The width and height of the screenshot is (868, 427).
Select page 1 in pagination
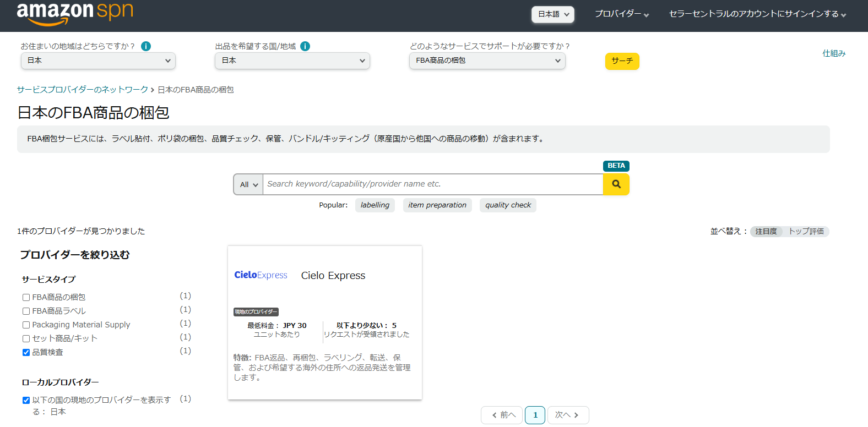pos(535,415)
